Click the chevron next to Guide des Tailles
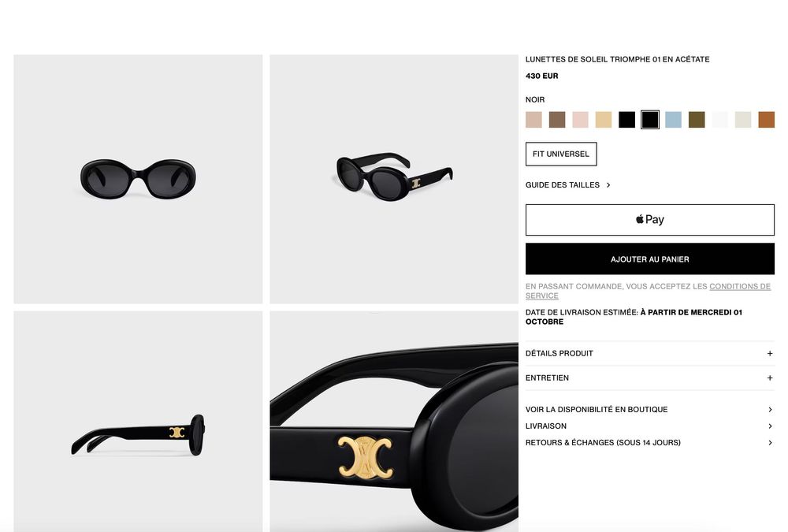 coord(608,185)
